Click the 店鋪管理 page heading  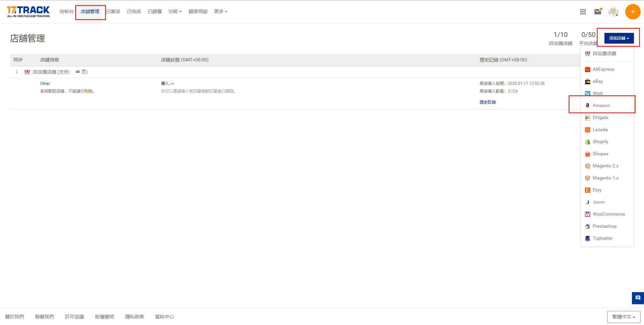[x=28, y=38]
